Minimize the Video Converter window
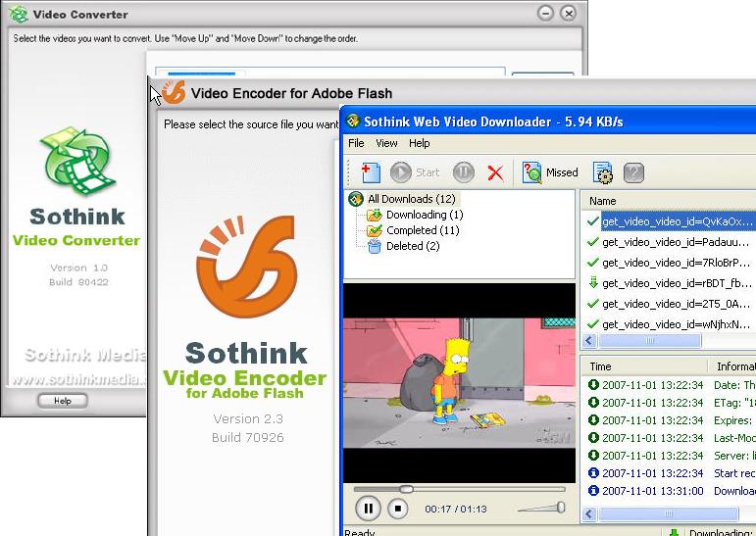Screen dimensions: 756x536 545,13
